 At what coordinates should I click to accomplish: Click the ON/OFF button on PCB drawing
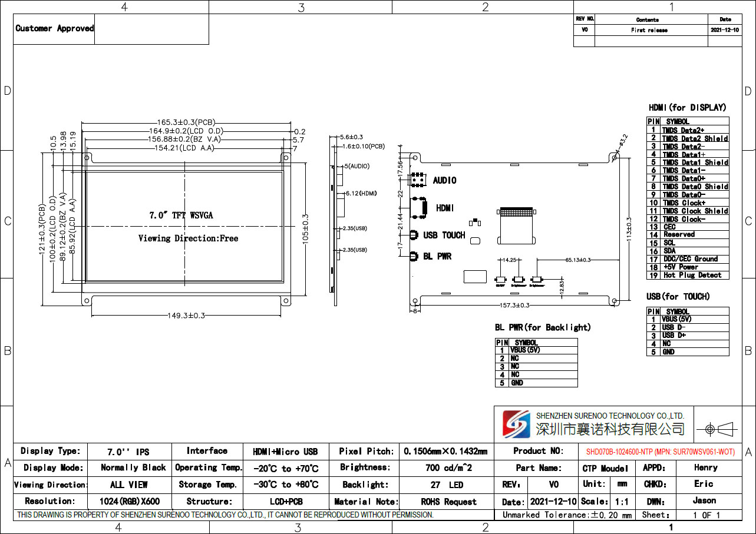coord(501,280)
